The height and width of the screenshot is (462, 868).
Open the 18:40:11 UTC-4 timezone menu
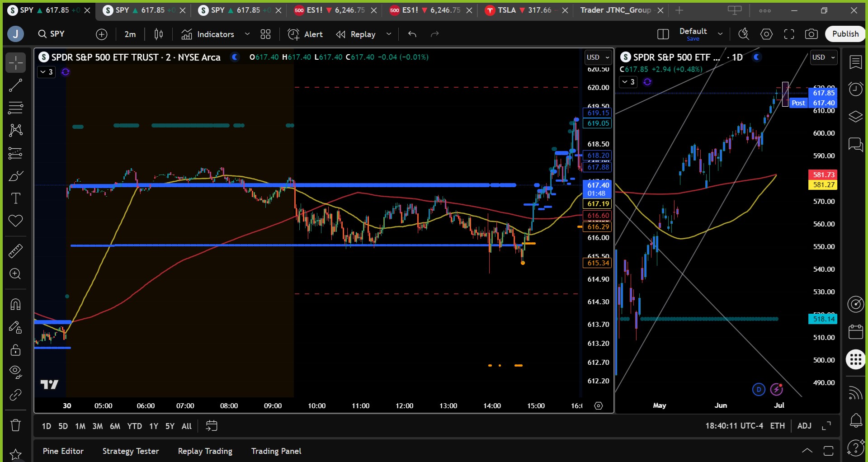pyautogui.click(x=734, y=426)
